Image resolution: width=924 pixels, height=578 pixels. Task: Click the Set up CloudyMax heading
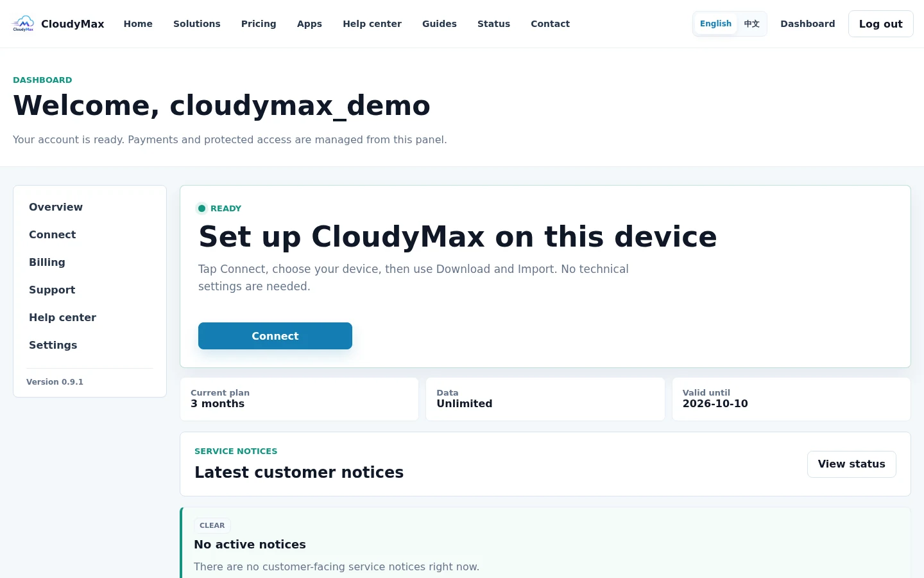click(458, 236)
